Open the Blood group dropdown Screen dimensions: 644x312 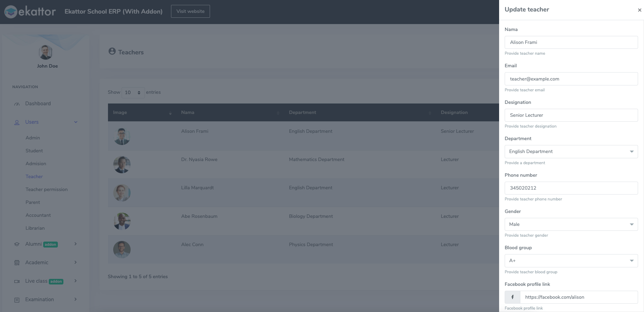point(571,261)
